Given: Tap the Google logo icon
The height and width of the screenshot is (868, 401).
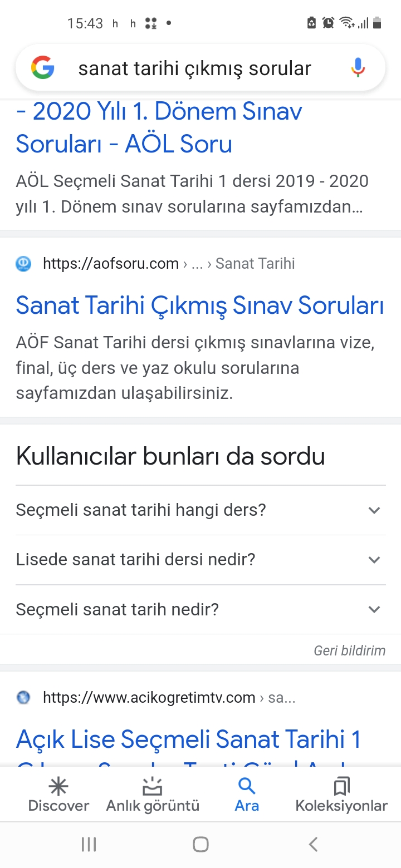Looking at the screenshot, I should (x=43, y=68).
